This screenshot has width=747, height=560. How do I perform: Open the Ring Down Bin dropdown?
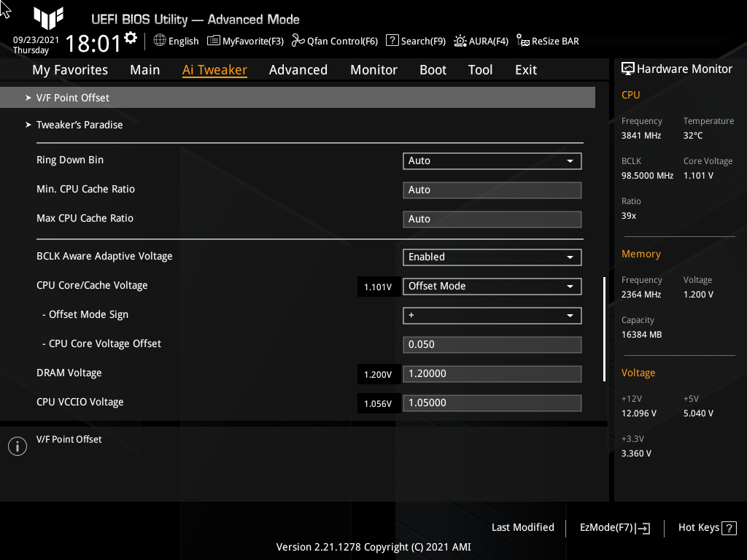[x=492, y=161]
